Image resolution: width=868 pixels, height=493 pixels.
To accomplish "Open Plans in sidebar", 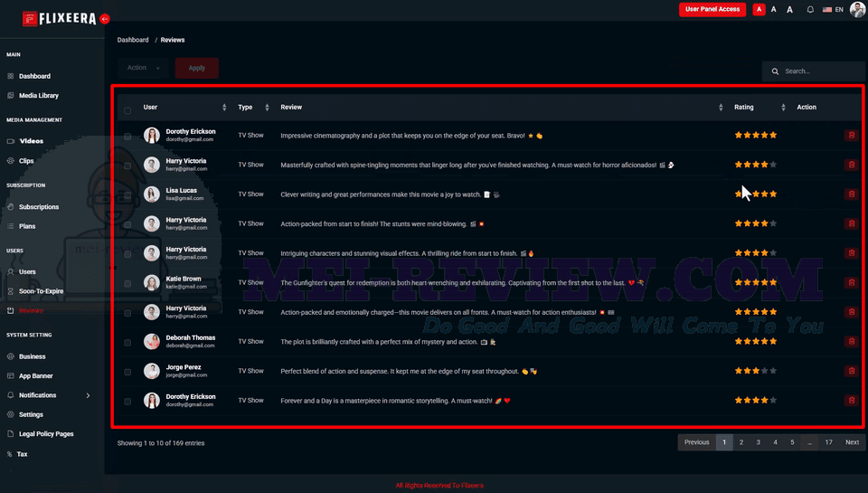I will click(x=27, y=226).
